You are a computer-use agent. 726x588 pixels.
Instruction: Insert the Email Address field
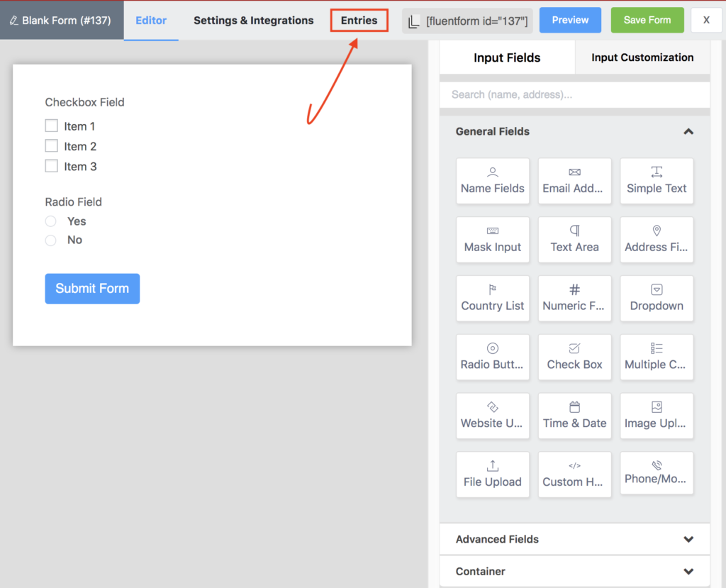click(x=574, y=181)
